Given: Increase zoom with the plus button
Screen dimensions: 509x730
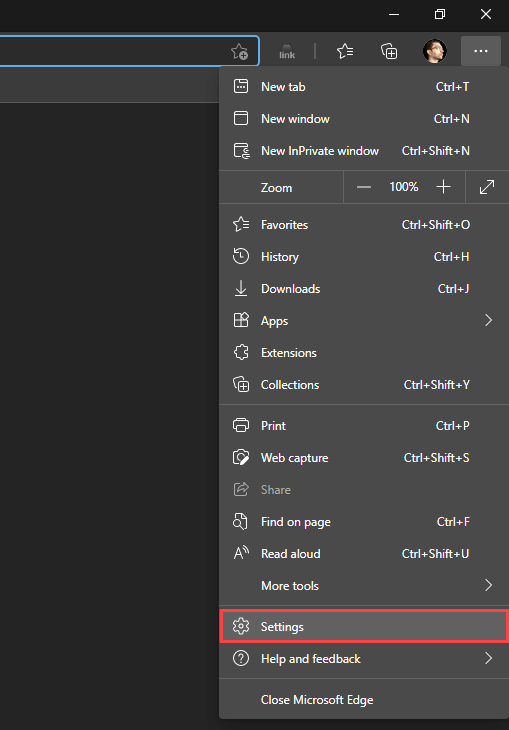Looking at the screenshot, I should click(x=443, y=187).
